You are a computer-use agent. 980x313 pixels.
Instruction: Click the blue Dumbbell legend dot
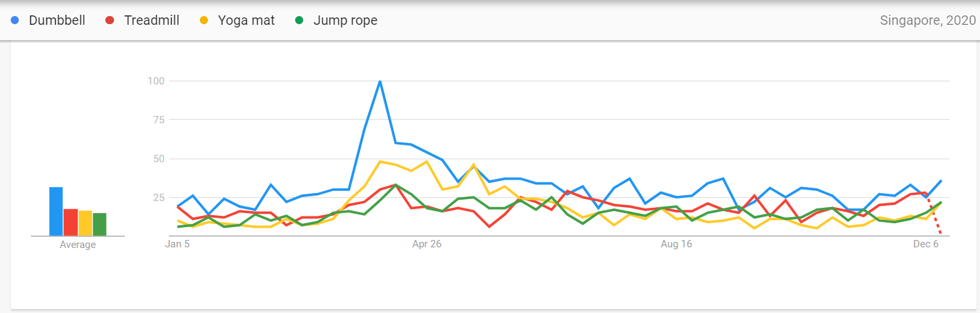(x=15, y=21)
